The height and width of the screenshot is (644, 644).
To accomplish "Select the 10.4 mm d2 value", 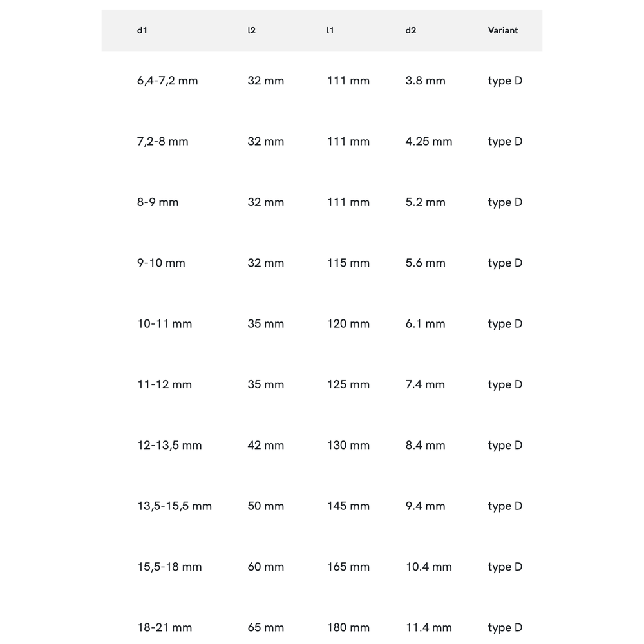I will pyautogui.click(x=429, y=567).
